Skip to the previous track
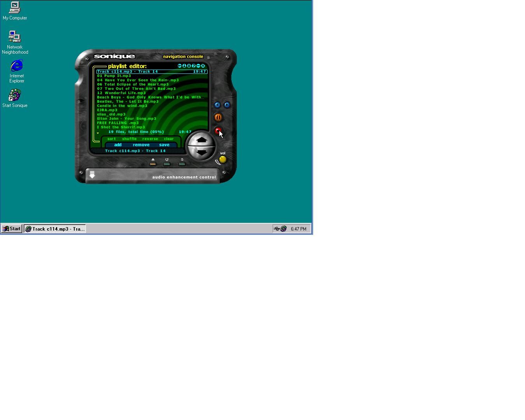 coord(217,105)
